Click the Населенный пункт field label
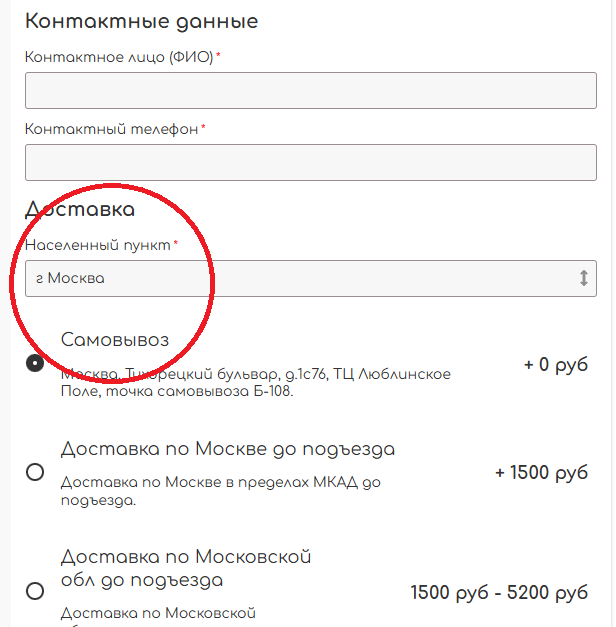The image size is (616, 627). pyautogui.click(x=100, y=245)
